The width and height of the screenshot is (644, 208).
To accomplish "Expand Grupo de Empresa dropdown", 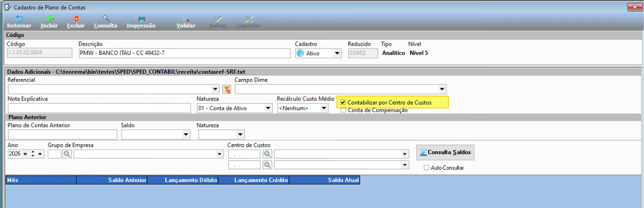I will [219, 154].
